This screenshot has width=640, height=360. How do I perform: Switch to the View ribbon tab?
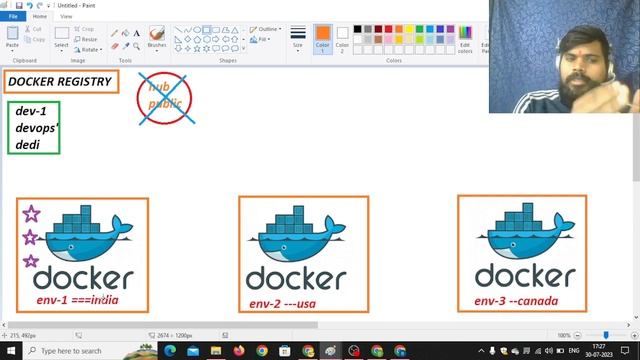point(66,16)
